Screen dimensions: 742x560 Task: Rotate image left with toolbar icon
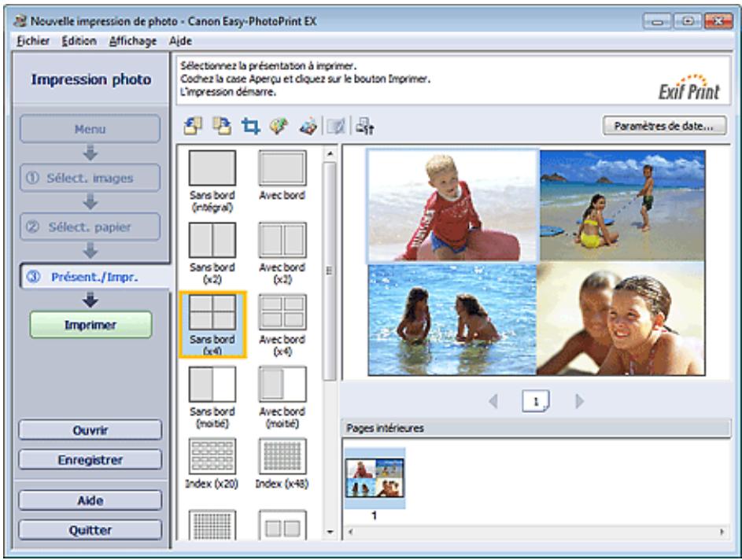pos(193,127)
